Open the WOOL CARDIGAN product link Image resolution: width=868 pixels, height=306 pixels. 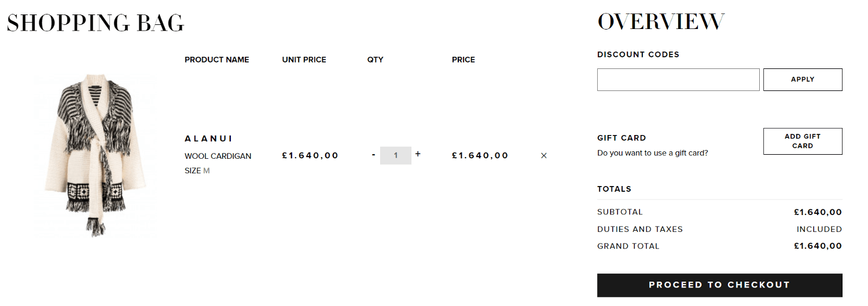pos(218,156)
